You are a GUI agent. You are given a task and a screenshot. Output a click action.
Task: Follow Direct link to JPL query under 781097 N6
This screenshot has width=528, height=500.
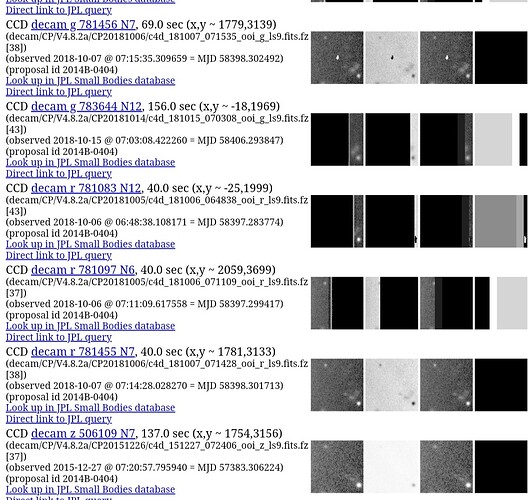coord(59,337)
